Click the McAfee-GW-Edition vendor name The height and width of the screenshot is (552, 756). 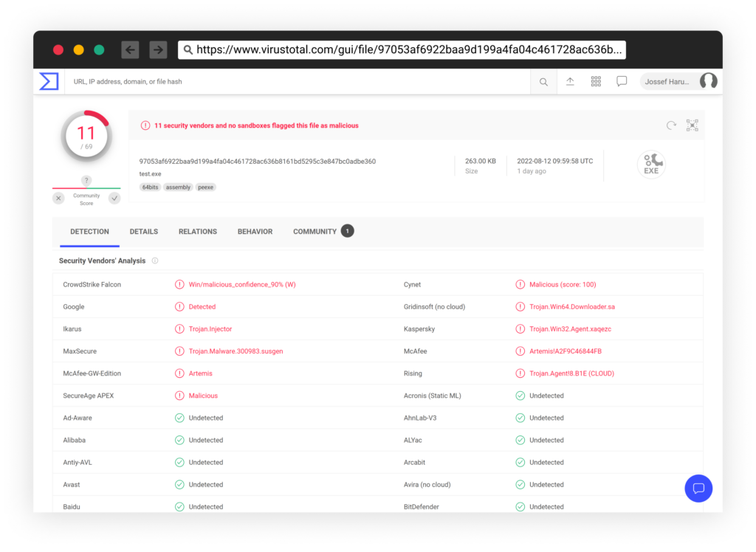click(x=92, y=373)
